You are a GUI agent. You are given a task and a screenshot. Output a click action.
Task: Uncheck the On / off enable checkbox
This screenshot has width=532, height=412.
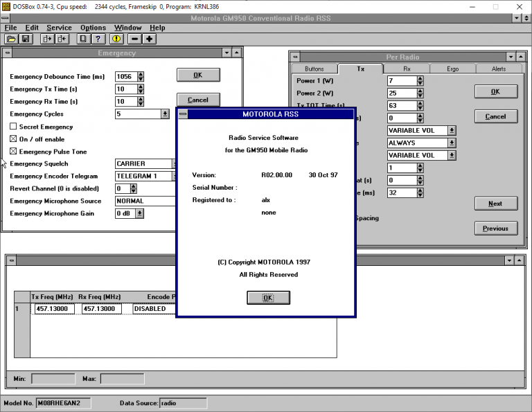click(x=13, y=139)
